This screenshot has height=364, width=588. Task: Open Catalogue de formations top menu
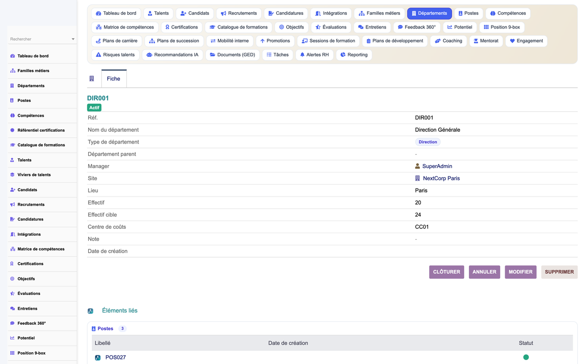pyautogui.click(x=239, y=27)
